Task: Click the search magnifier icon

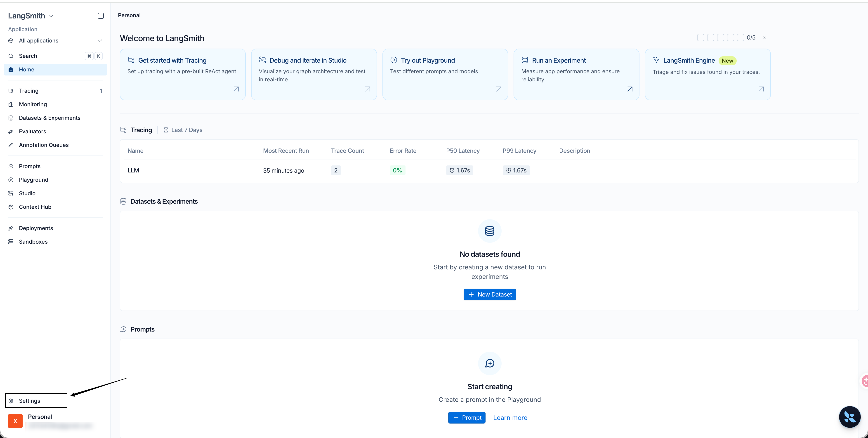Action: pos(11,56)
